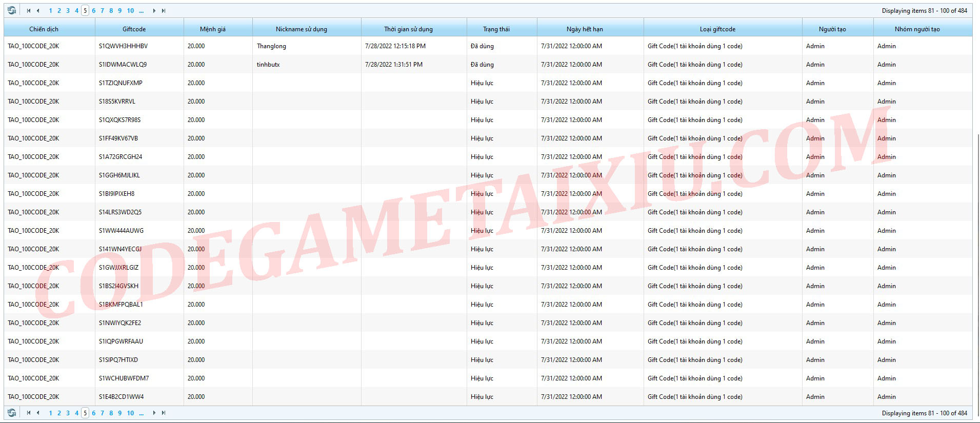The height and width of the screenshot is (423, 980).
Task: Click the refresh icon in the bottom pager
Action: (x=12, y=413)
